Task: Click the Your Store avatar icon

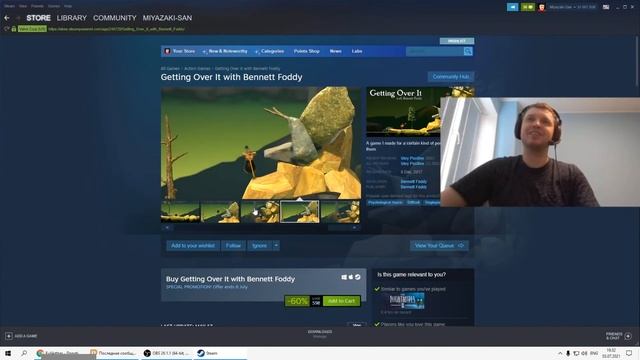Action: 167,51
